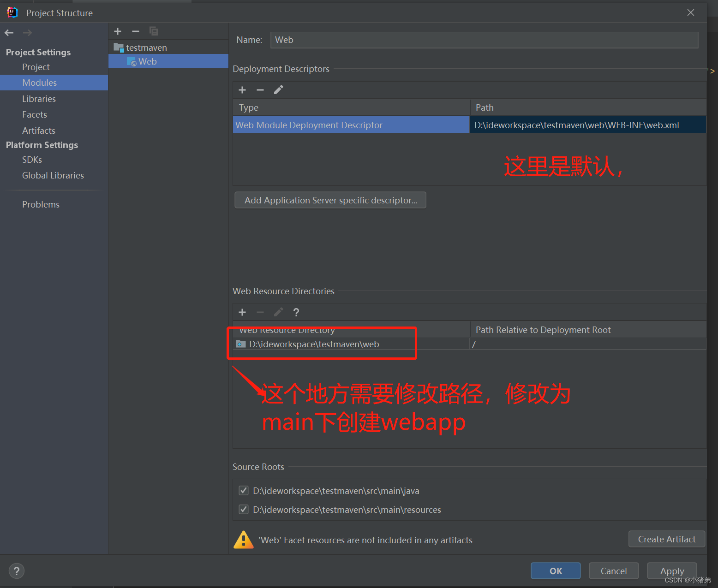The width and height of the screenshot is (718, 588).
Task: Copy the selected module with copy icon
Action: (154, 31)
